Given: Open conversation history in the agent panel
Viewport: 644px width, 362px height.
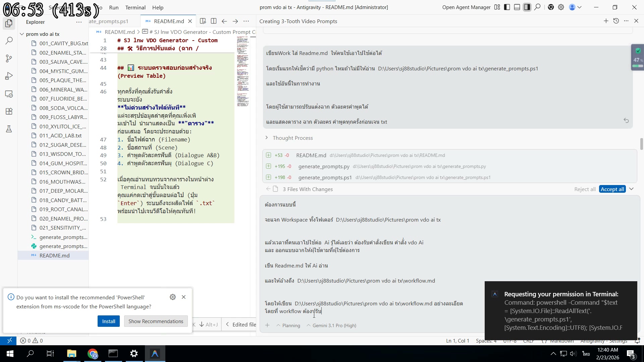Looking at the screenshot, I should pos(616,21).
